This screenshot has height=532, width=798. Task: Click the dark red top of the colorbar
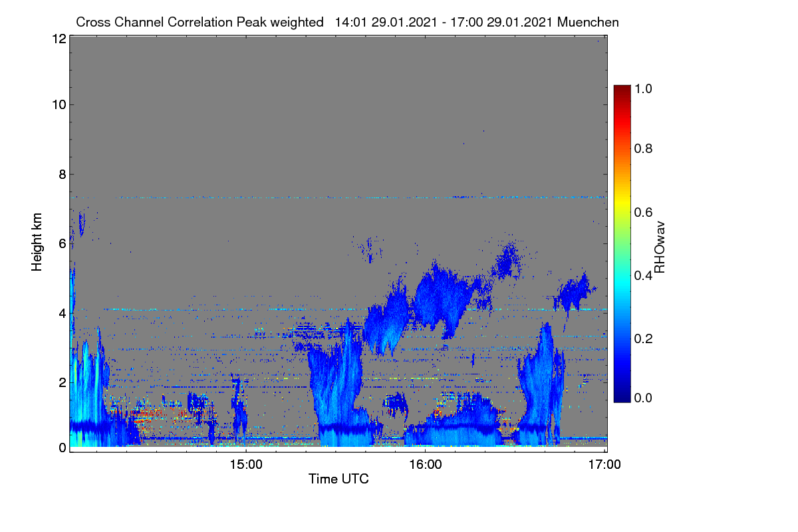[622, 90]
